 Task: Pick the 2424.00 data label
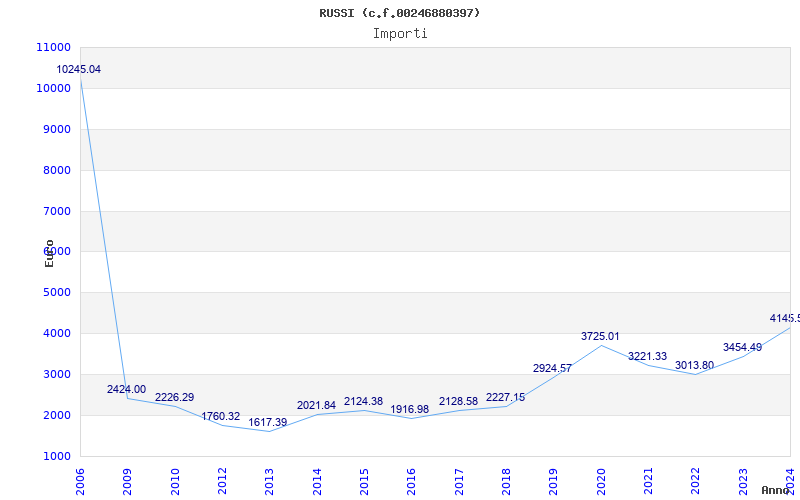tap(127, 389)
